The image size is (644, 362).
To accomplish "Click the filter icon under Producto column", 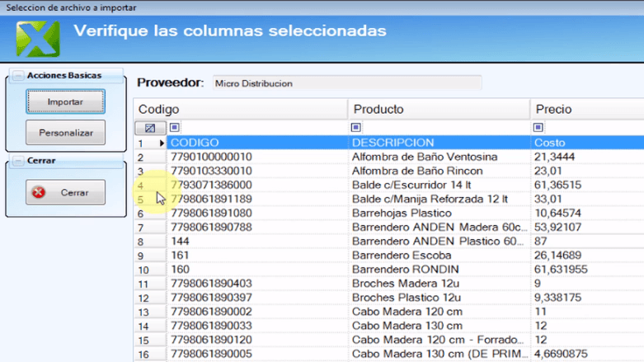I will (x=355, y=128).
